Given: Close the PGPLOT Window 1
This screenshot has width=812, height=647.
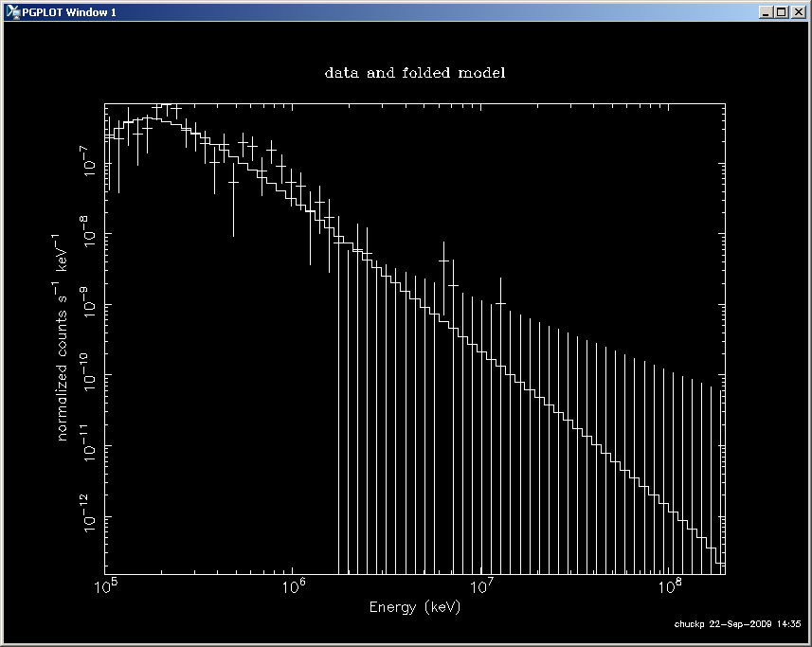Looking at the screenshot, I should [798, 12].
